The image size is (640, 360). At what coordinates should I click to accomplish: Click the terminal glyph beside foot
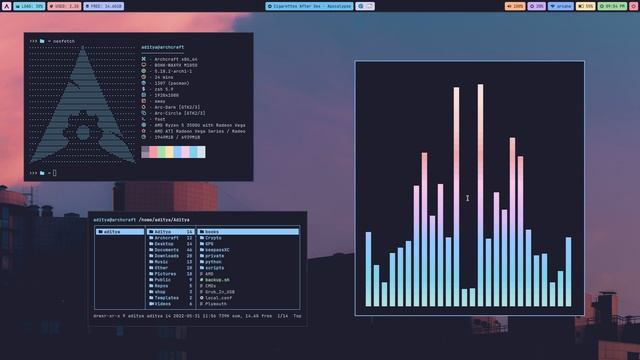click(x=144, y=119)
